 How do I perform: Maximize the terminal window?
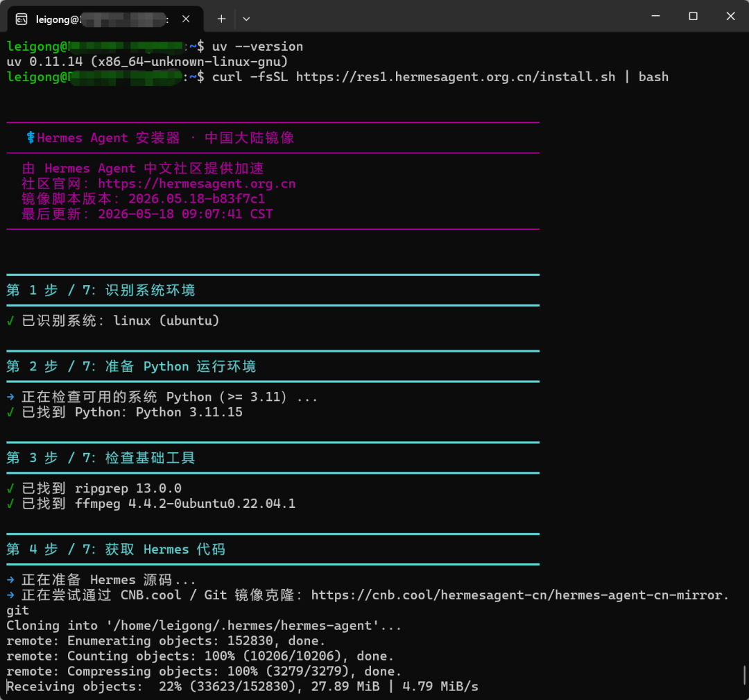coord(693,16)
